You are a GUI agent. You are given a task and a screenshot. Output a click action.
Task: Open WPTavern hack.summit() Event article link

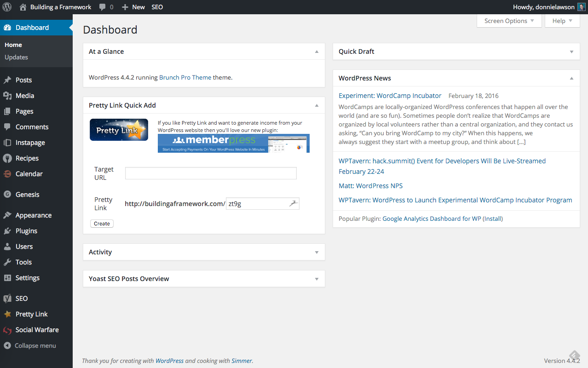pos(442,166)
